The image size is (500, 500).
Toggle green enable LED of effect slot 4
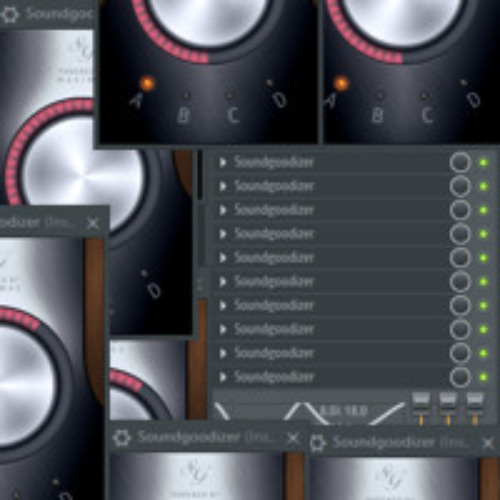tap(483, 234)
